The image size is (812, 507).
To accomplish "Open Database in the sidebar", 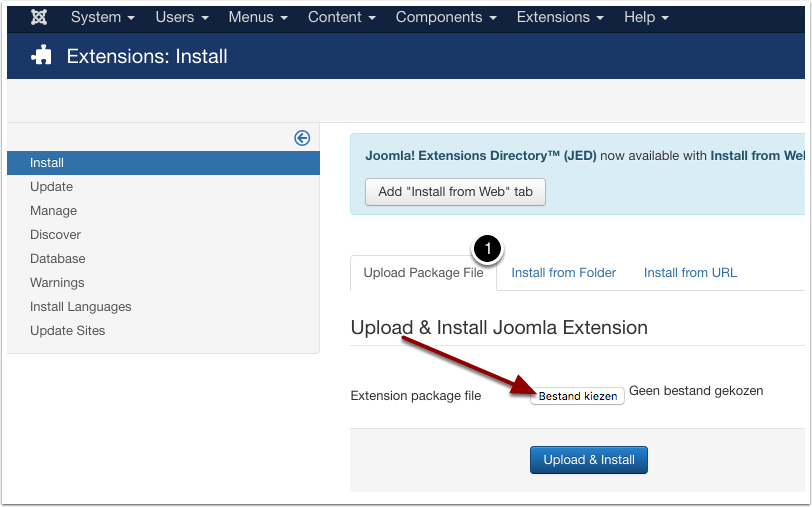I will [x=57, y=258].
